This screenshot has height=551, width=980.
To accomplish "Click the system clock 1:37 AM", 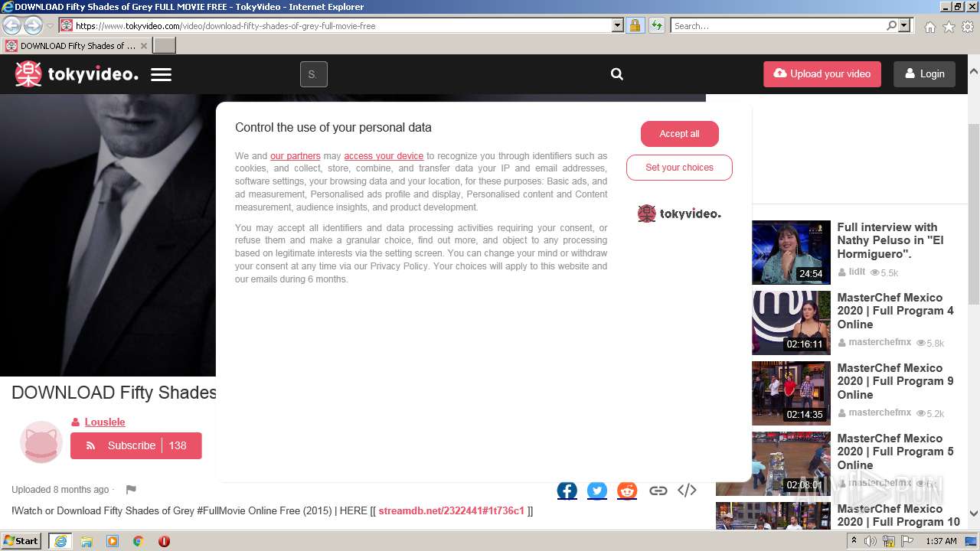I will point(941,541).
